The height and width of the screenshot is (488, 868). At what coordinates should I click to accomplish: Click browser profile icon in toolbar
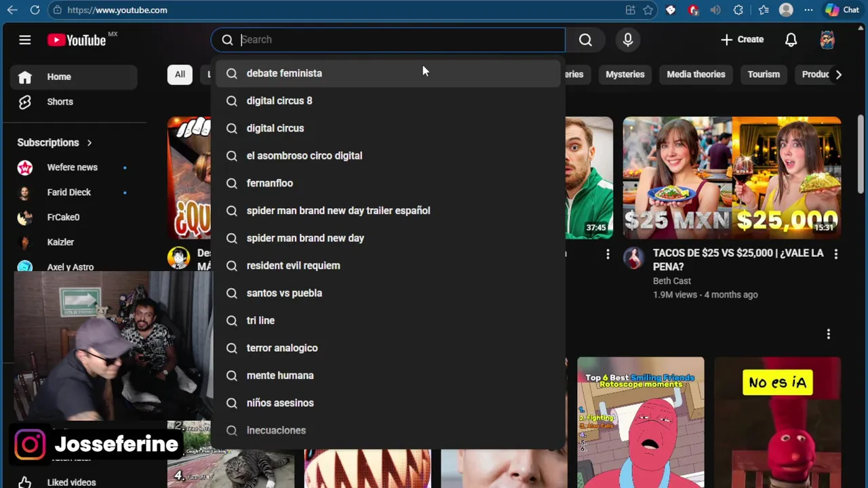coord(786,10)
